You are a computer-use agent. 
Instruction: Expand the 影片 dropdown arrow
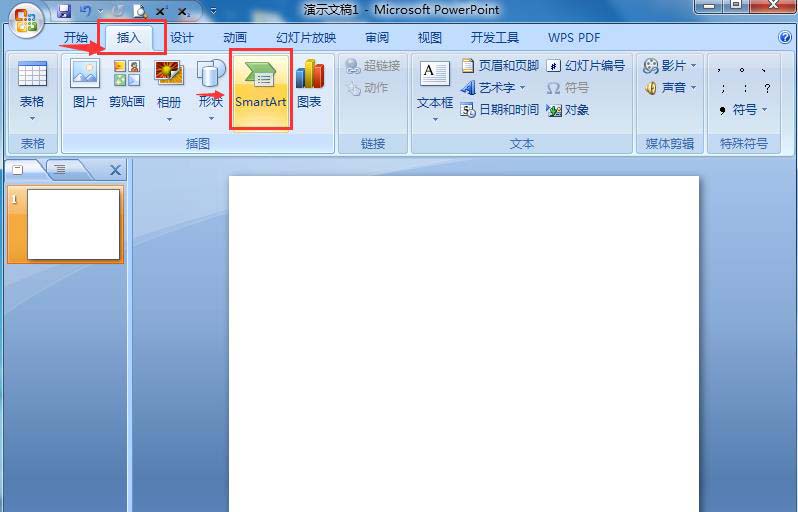pyautogui.click(x=693, y=66)
